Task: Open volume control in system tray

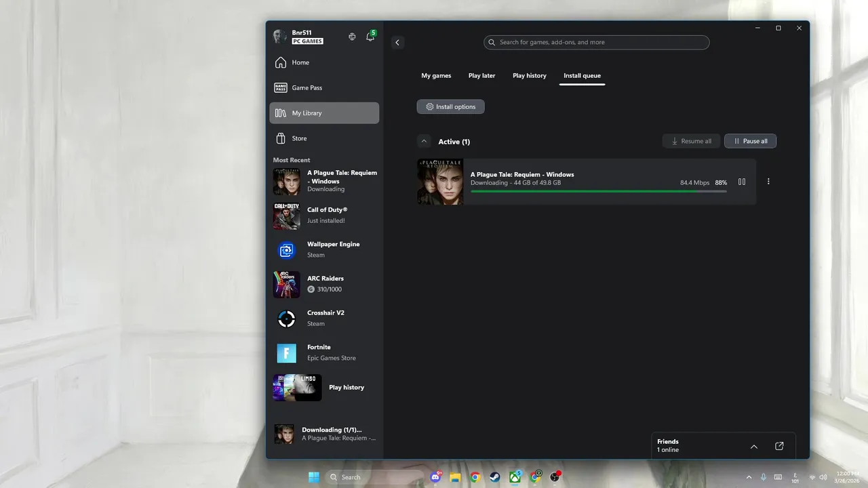Action: (x=823, y=477)
